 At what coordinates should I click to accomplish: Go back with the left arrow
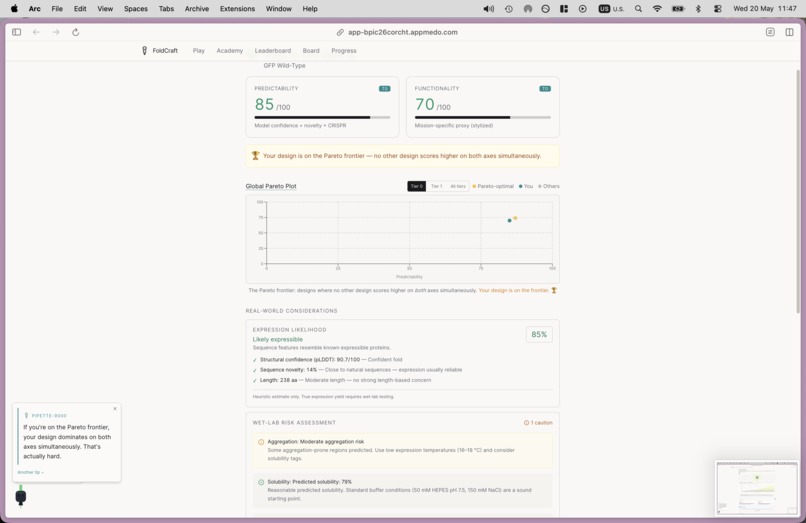point(36,32)
